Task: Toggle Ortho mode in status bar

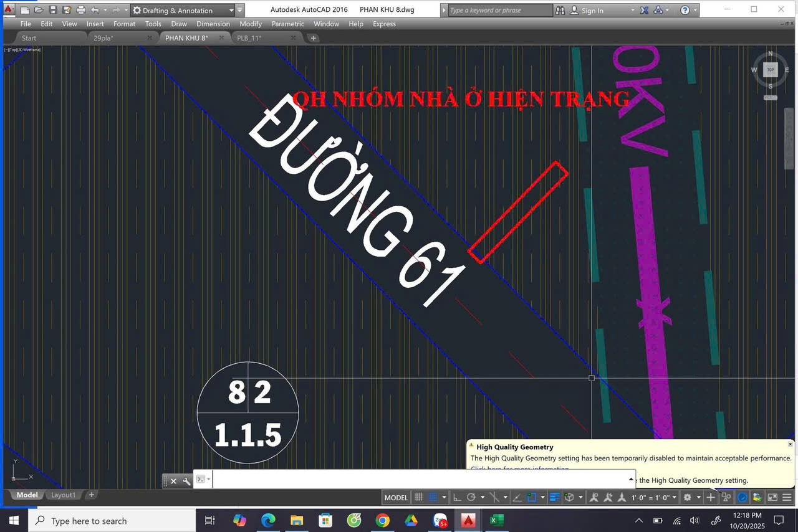Action: tap(457, 497)
